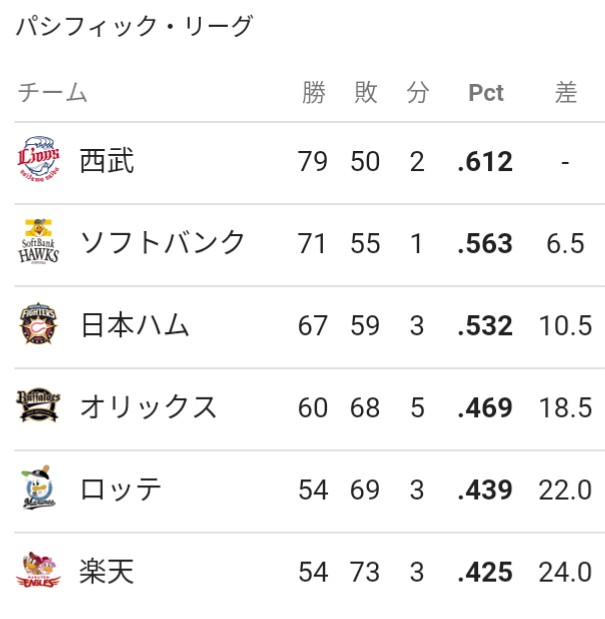Click the 差 games-behind column header
This screenshot has height=619, width=605.
click(x=566, y=92)
